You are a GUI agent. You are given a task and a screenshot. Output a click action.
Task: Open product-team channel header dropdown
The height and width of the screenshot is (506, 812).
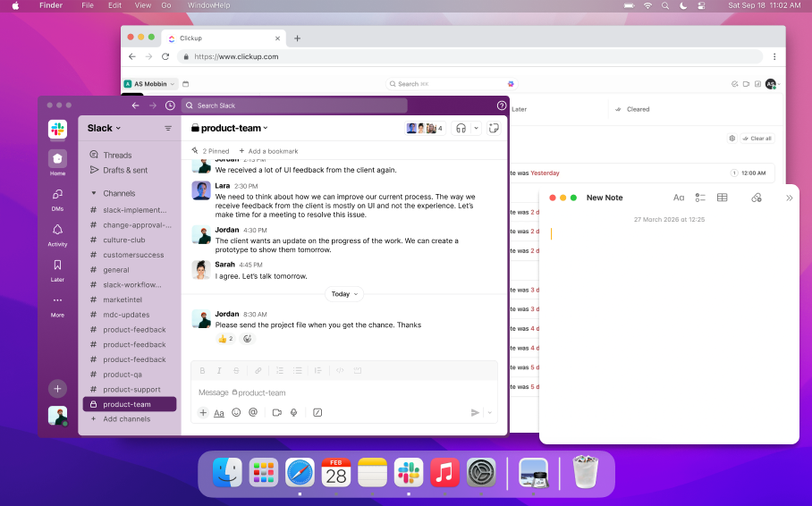(x=230, y=128)
